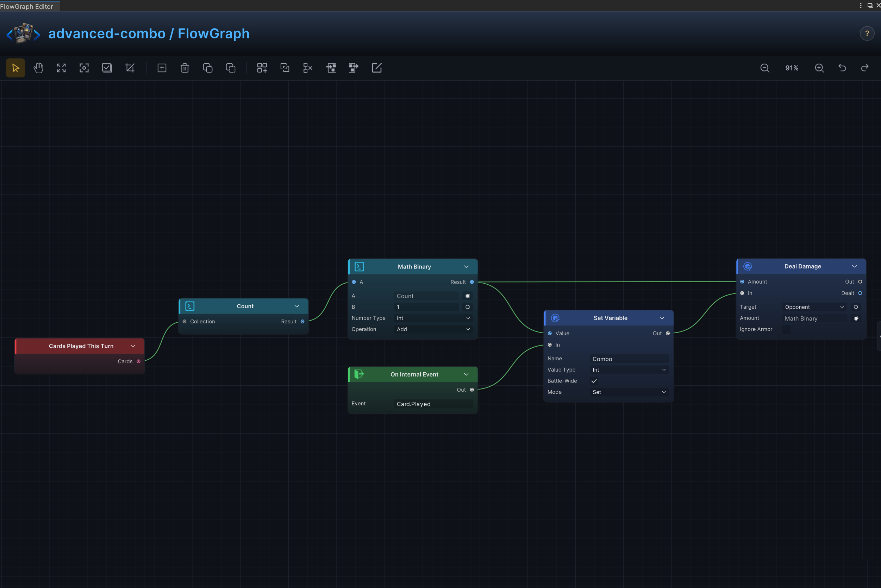Open help with the question mark button
This screenshot has width=881, height=588.
(867, 34)
